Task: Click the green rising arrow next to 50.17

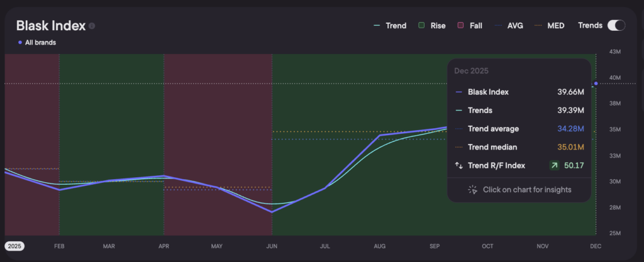Action: click(x=553, y=166)
